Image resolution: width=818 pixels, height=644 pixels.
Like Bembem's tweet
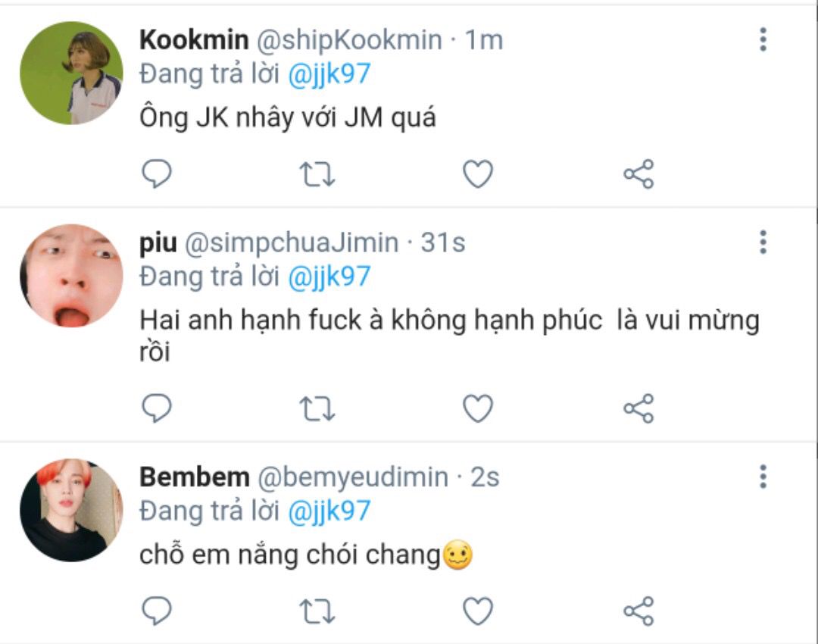tap(478, 611)
